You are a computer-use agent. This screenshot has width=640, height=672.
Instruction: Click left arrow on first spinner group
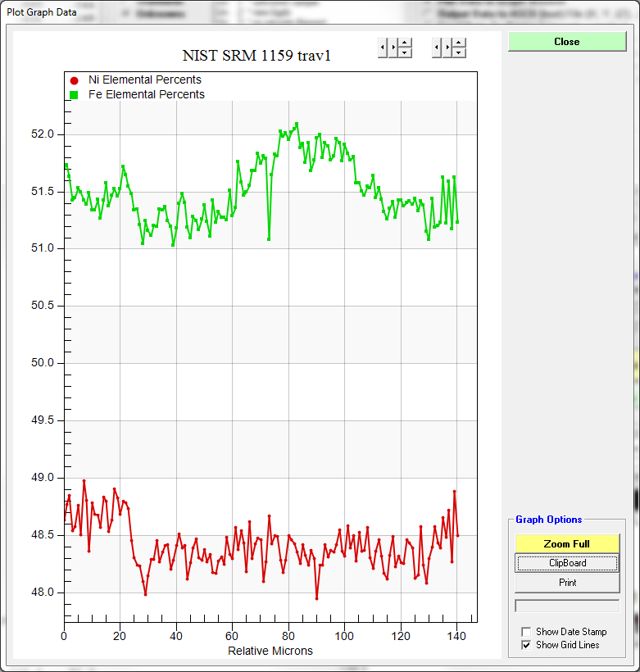[383, 48]
